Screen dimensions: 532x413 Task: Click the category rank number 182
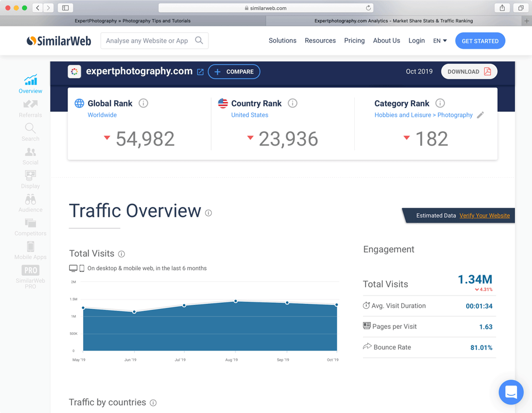pyautogui.click(x=432, y=139)
